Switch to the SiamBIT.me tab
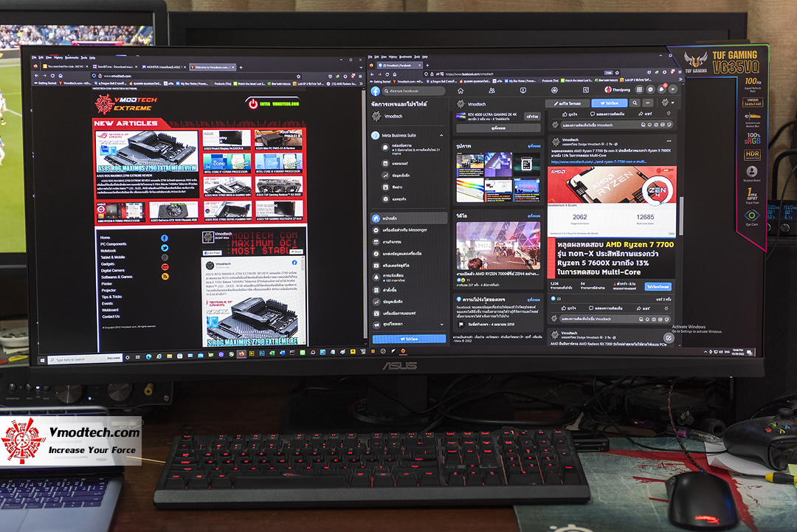 click(x=115, y=67)
